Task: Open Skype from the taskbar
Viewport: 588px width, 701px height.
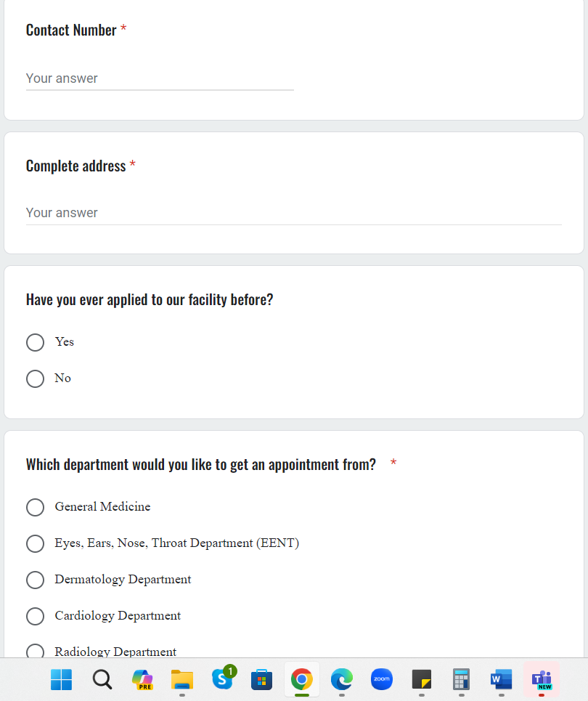Action: 222,679
